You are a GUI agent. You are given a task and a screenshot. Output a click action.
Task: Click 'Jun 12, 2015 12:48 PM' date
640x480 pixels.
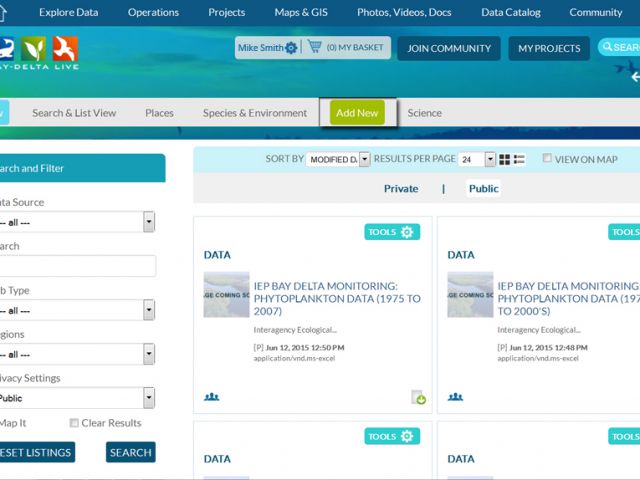[548, 348]
